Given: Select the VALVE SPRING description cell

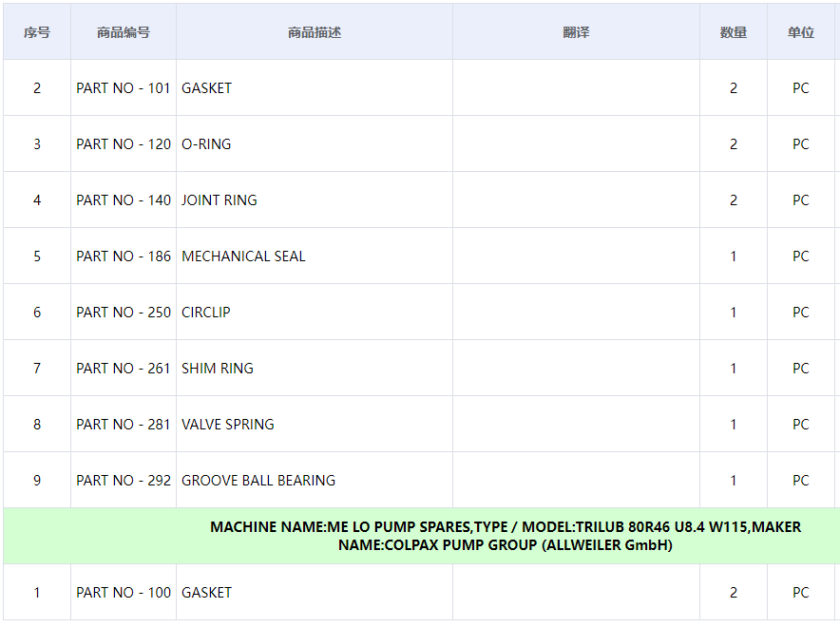Looking at the screenshot, I should [x=228, y=425].
